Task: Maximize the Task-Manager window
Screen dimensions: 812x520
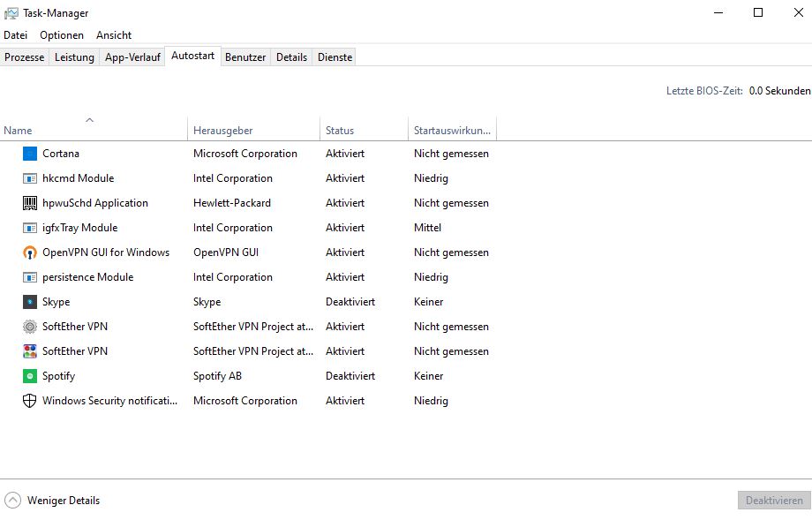Action: (758, 12)
